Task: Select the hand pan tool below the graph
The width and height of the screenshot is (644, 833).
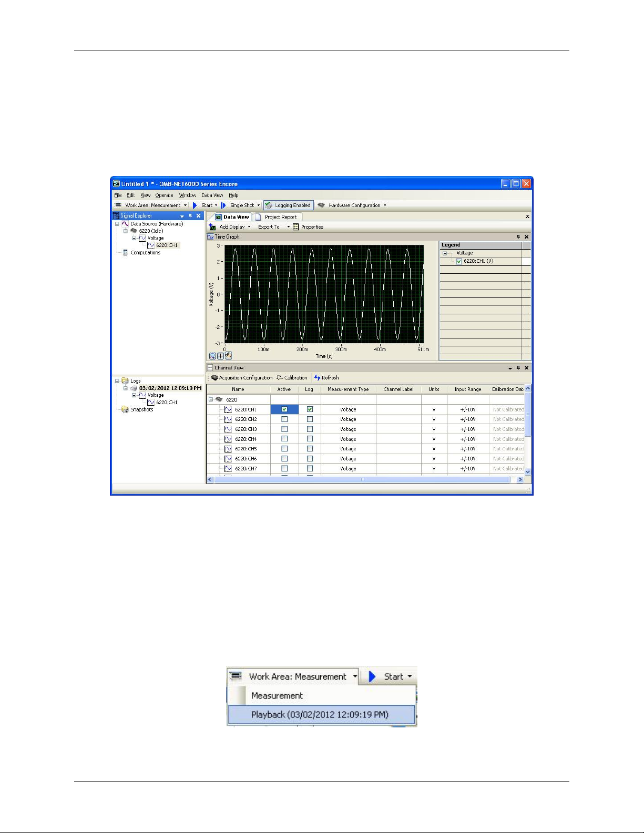Action: click(x=228, y=356)
